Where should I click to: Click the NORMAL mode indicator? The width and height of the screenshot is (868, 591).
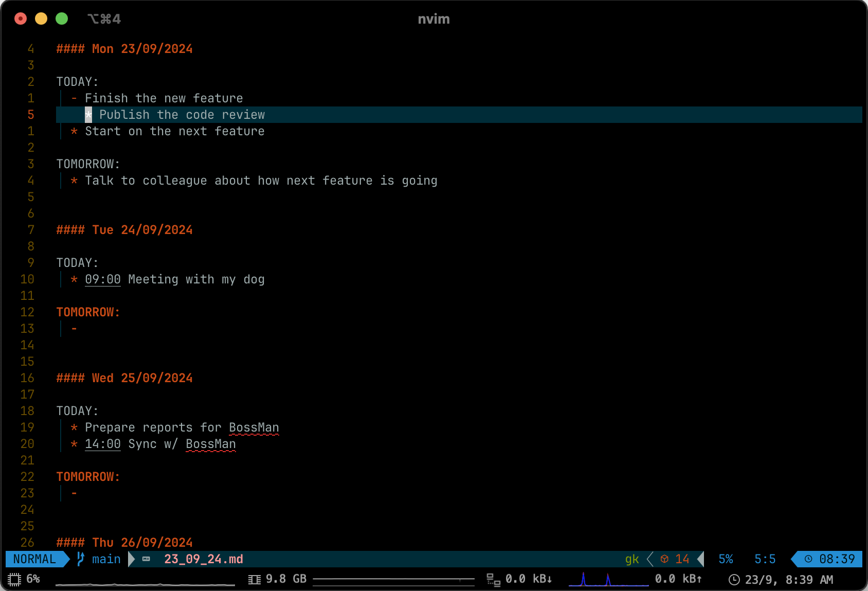pos(34,559)
